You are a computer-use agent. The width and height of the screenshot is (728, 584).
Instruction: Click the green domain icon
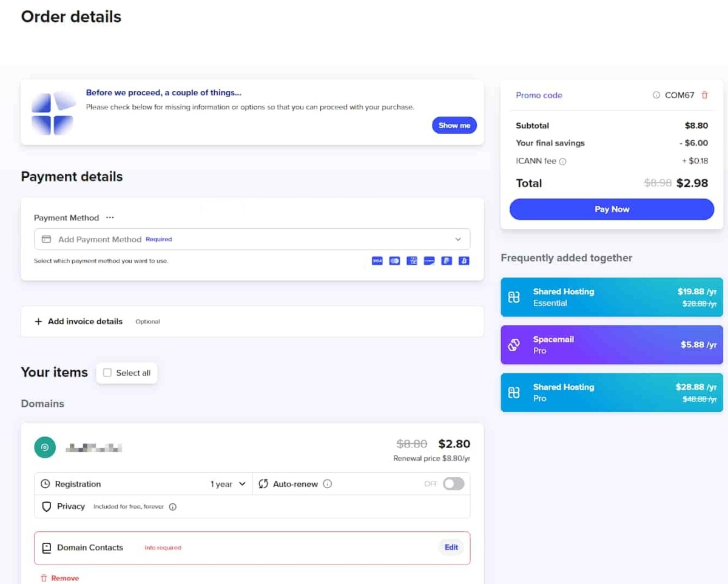point(45,447)
